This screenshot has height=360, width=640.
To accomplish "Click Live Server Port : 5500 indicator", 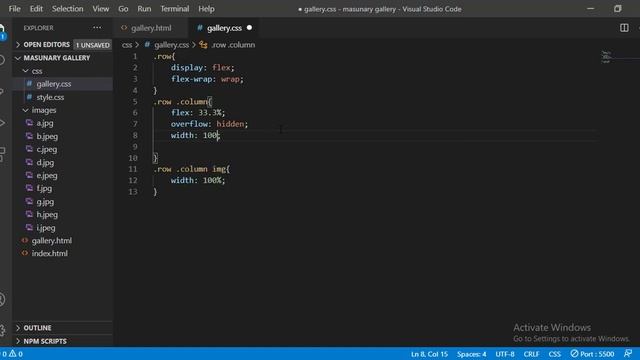I will [592, 354].
